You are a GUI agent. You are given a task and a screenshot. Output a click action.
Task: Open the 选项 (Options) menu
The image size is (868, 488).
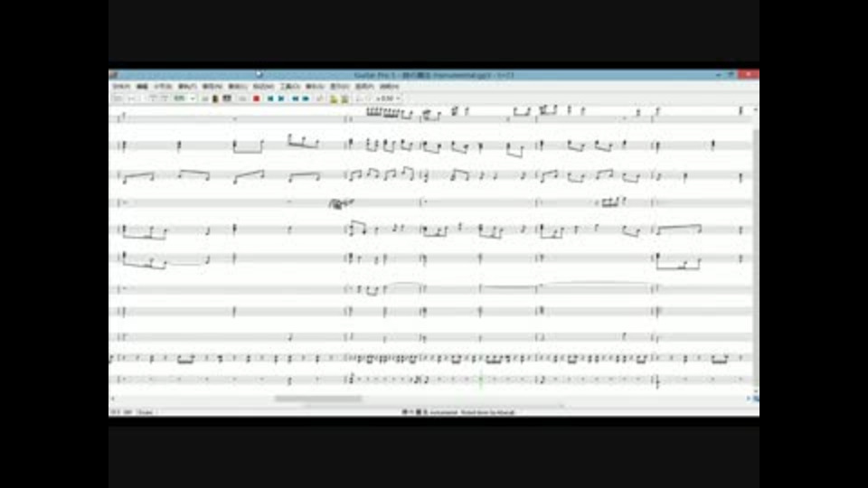point(363,87)
